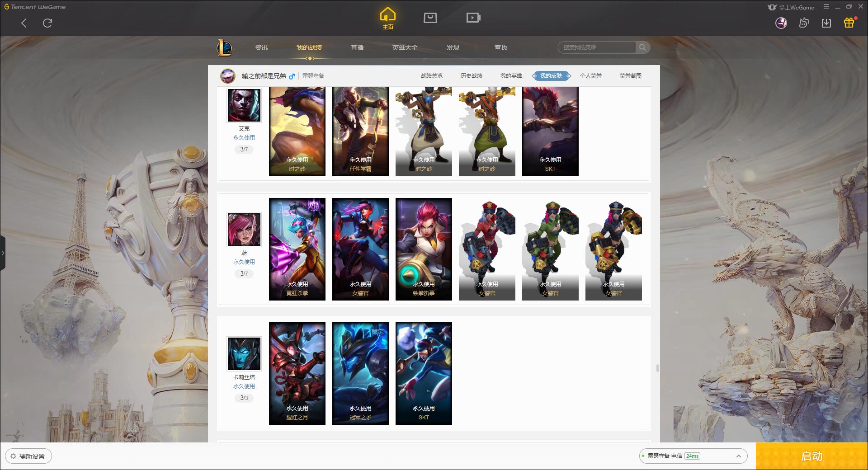868x470 pixels.
Task: Click the League of Legends logo icon
Action: coord(224,47)
